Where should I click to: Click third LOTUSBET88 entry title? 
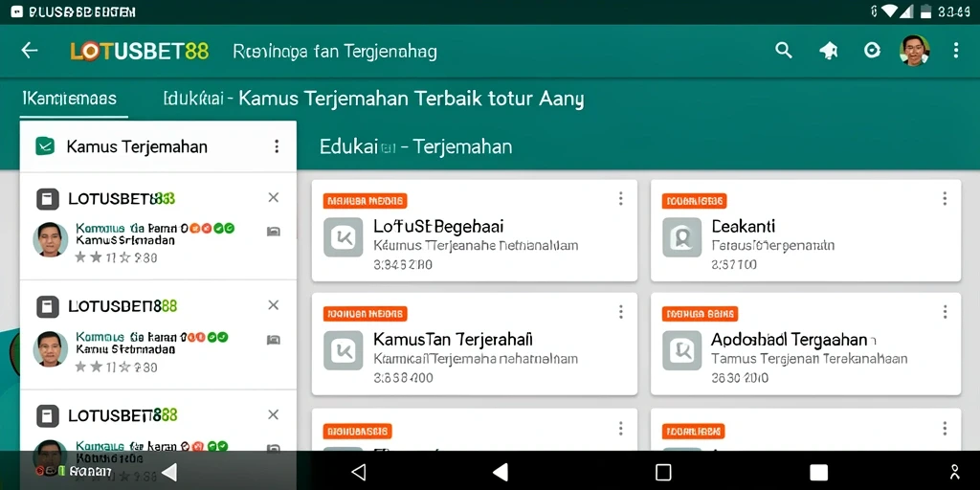click(122, 415)
